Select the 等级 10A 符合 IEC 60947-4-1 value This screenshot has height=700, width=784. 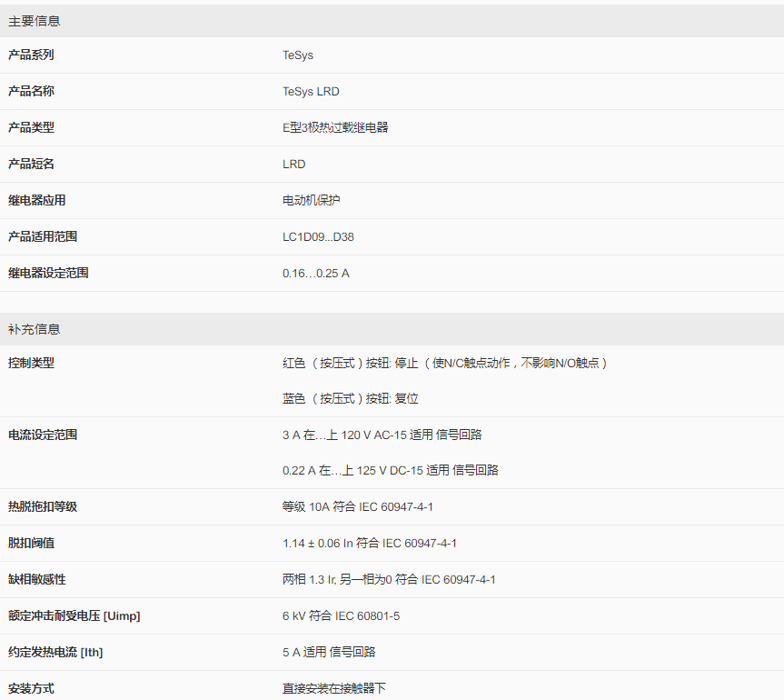click(x=358, y=507)
